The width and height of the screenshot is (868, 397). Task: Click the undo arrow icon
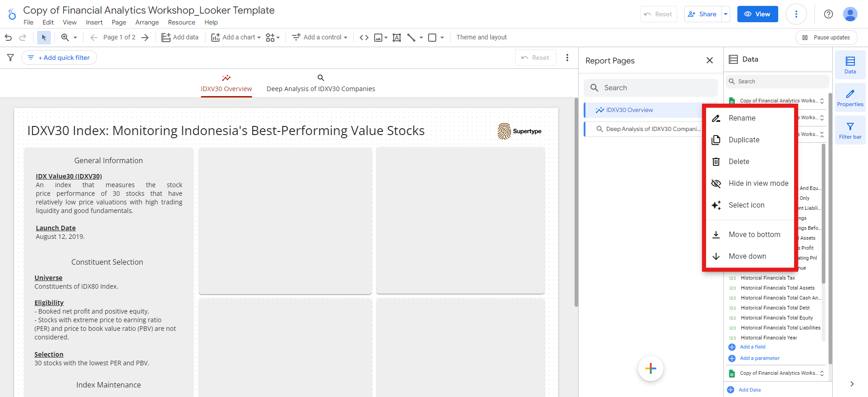[8, 38]
